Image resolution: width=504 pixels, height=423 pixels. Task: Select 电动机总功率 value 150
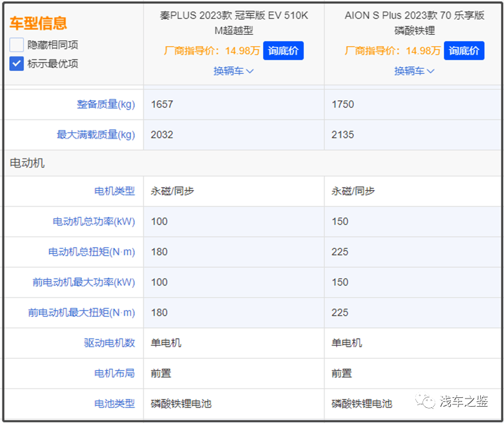coord(340,221)
